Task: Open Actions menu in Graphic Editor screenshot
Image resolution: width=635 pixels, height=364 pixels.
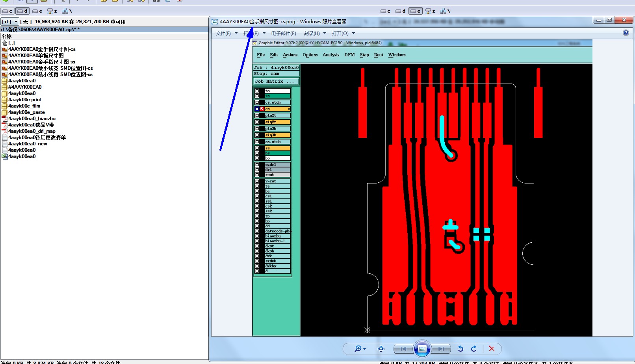Action: (290, 55)
